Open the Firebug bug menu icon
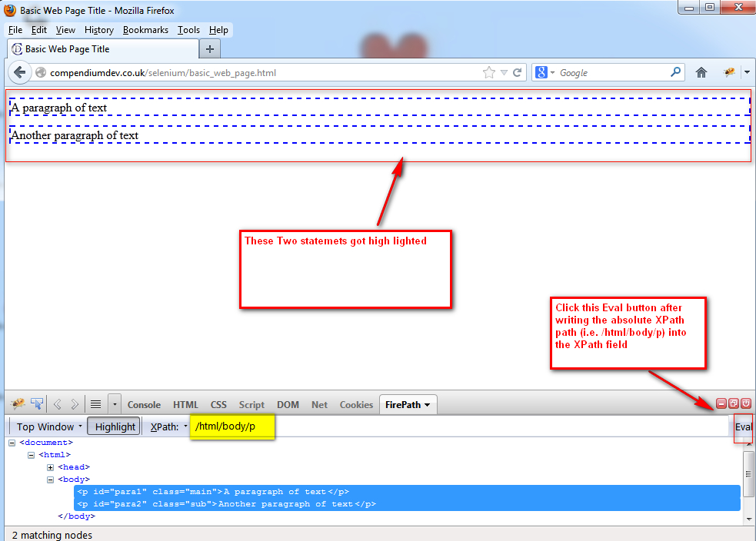The image size is (756, 541). click(x=18, y=403)
